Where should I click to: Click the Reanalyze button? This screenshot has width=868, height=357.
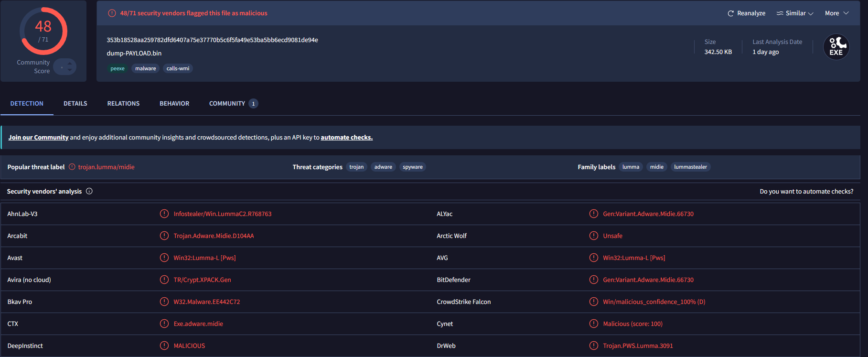[746, 13]
